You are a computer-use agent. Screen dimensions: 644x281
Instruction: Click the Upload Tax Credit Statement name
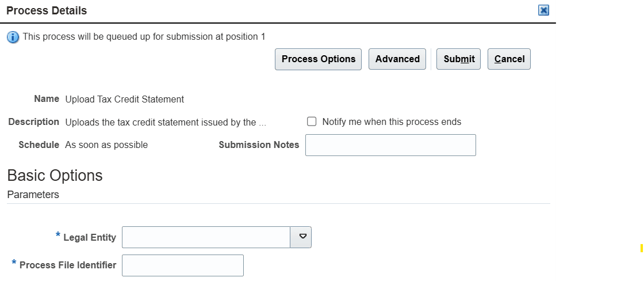click(125, 99)
